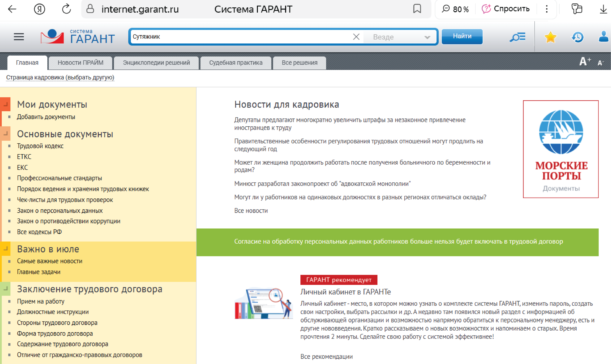
Task: Open the user profile icon
Action: point(604,37)
